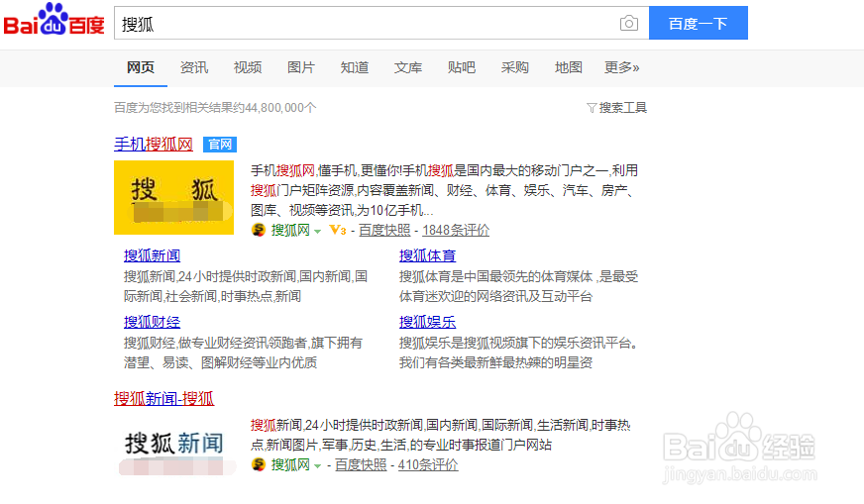Click the 百度一下 search button
Screen dimensions: 864x504
pyautogui.click(x=699, y=23)
